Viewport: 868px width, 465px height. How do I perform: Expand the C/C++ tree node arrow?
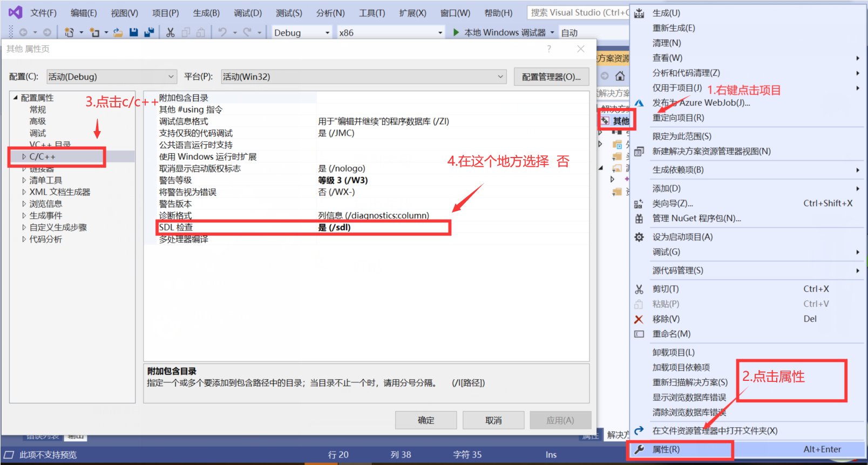pyautogui.click(x=24, y=156)
